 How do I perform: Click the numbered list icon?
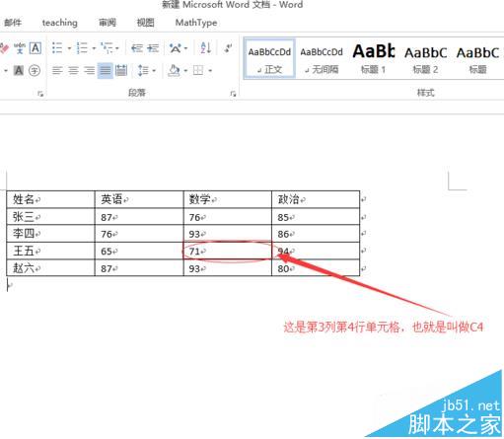point(82,48)
